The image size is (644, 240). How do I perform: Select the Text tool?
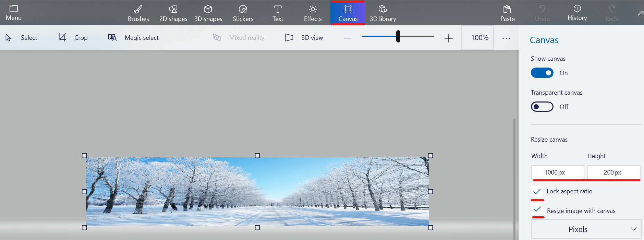pos(278,13)
